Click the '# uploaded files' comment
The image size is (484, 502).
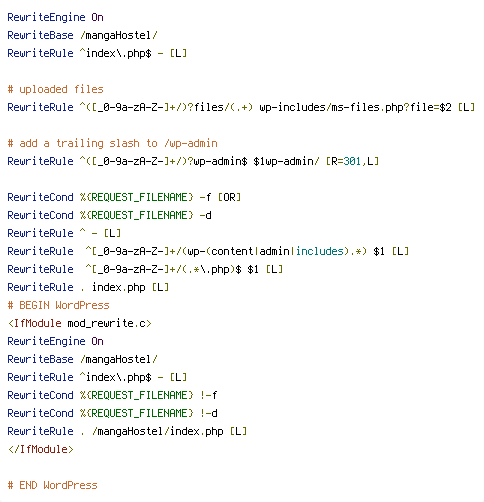[55, 89]
